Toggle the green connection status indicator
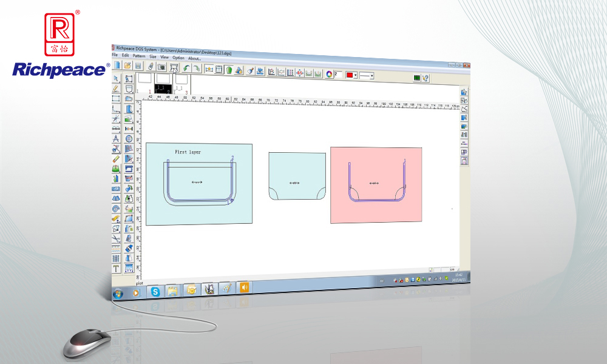 point(417,78)
